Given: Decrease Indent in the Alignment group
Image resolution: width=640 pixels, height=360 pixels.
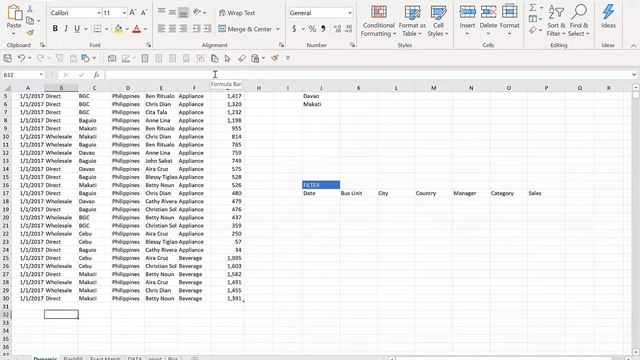Looking at the screenshot, I should tap(196, 29).
